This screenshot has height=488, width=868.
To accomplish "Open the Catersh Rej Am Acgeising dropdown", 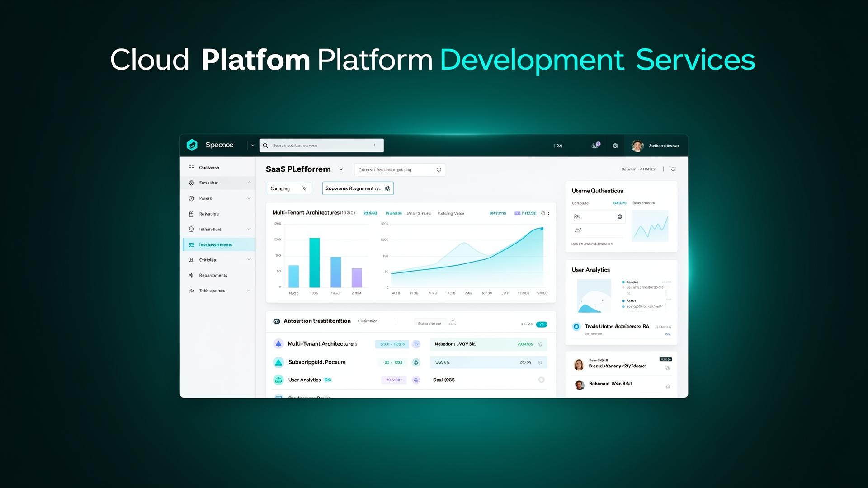I will point(400,170).
